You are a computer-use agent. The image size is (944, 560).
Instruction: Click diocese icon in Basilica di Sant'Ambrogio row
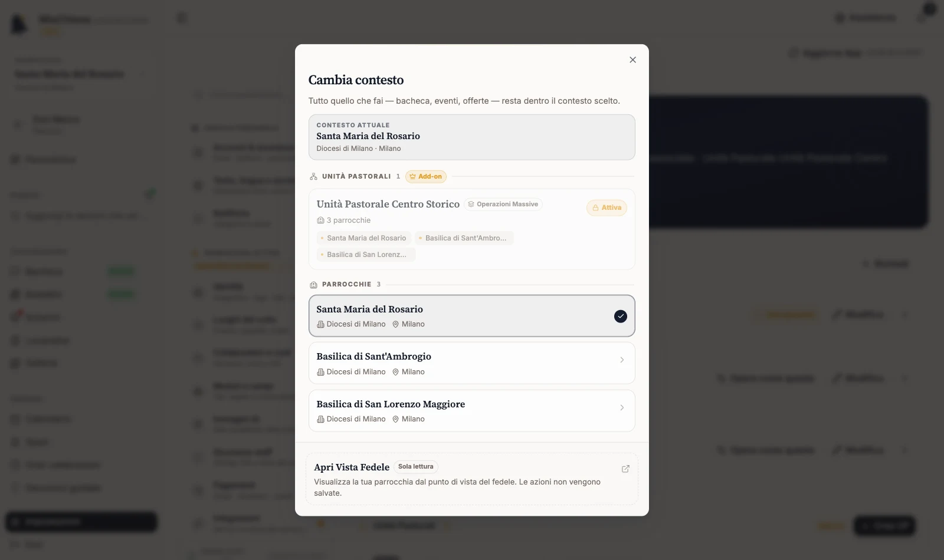pos(320,372)
